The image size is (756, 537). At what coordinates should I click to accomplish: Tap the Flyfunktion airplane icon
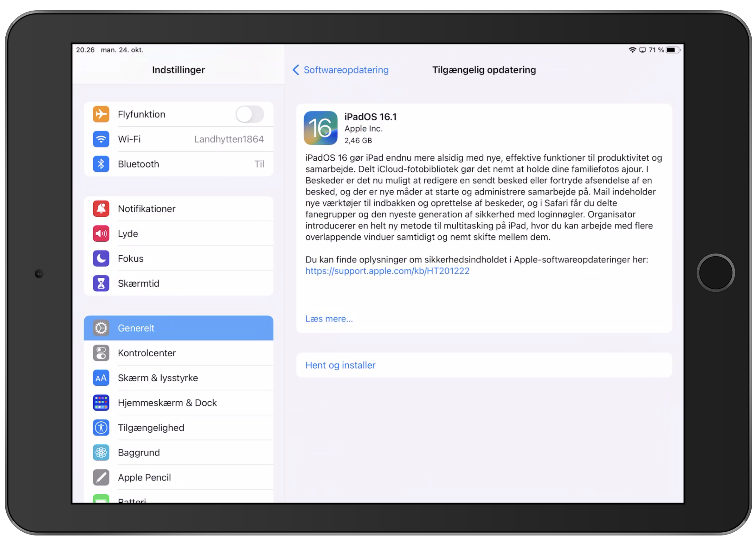(101, 114)
